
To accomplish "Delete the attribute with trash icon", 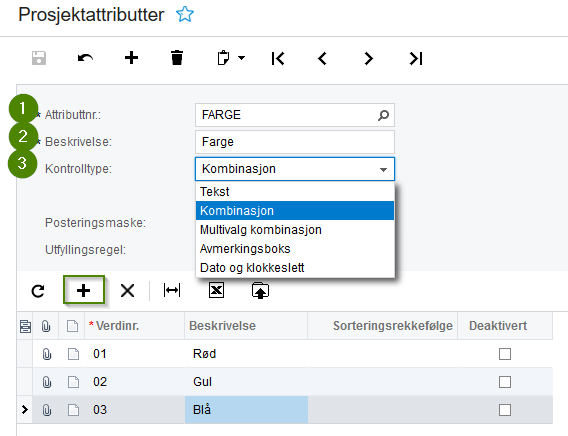I will coord(177,58).
